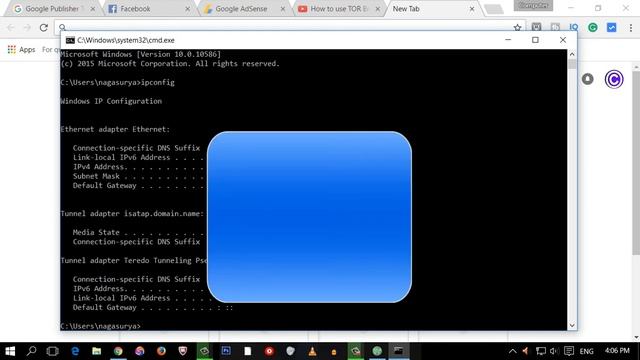This screenshot has height=360, width=640.
Task: Close the cmd.exe window
Action: (x=563, y=40)
